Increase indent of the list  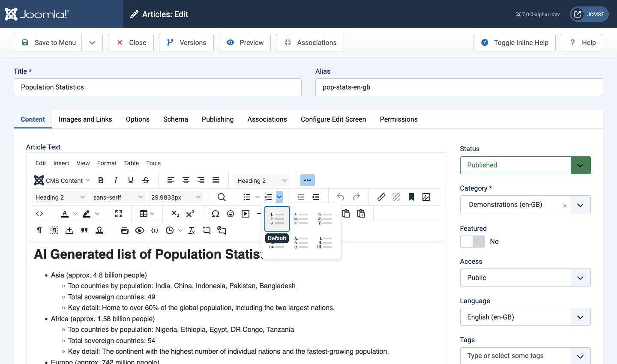316,197
